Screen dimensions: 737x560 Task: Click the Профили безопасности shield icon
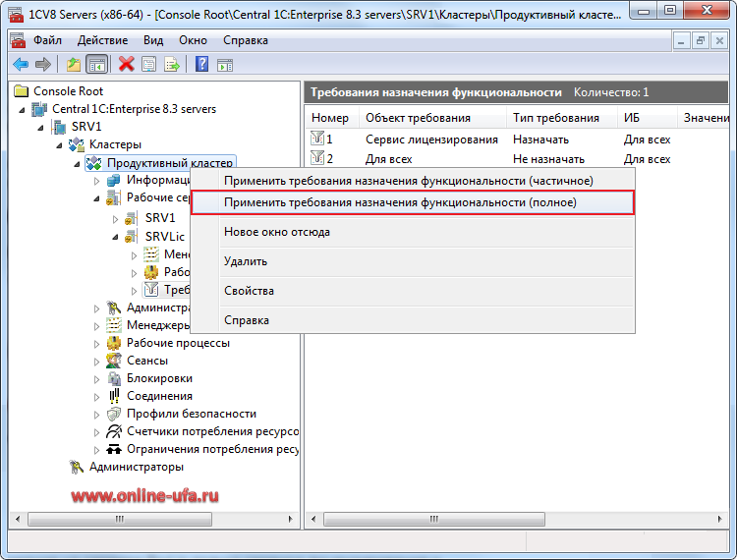pos(114,414)
